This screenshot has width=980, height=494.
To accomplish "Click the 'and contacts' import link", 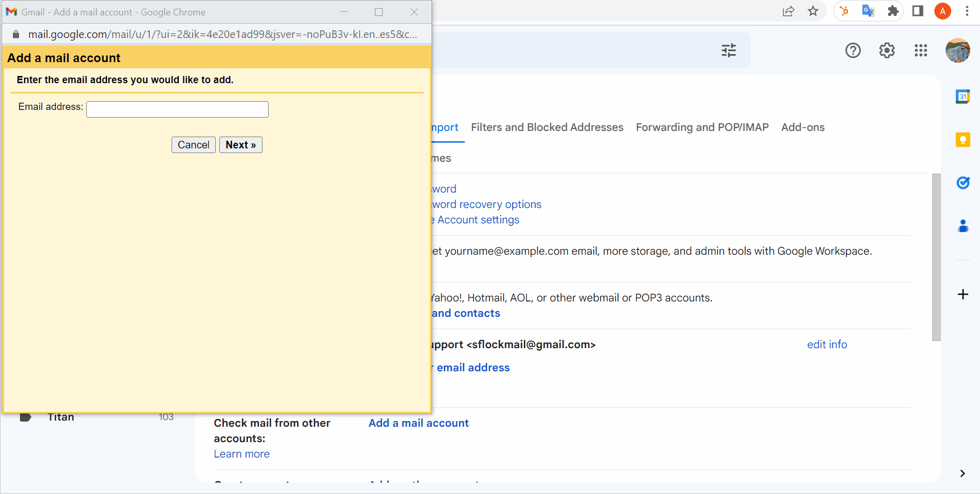I will coord(466,313).
